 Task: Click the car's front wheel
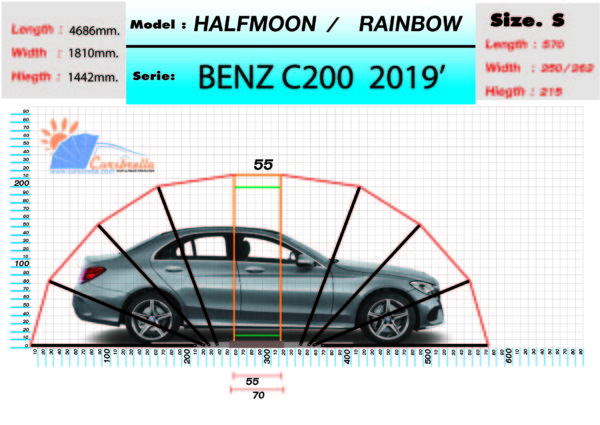pos(386,318)
